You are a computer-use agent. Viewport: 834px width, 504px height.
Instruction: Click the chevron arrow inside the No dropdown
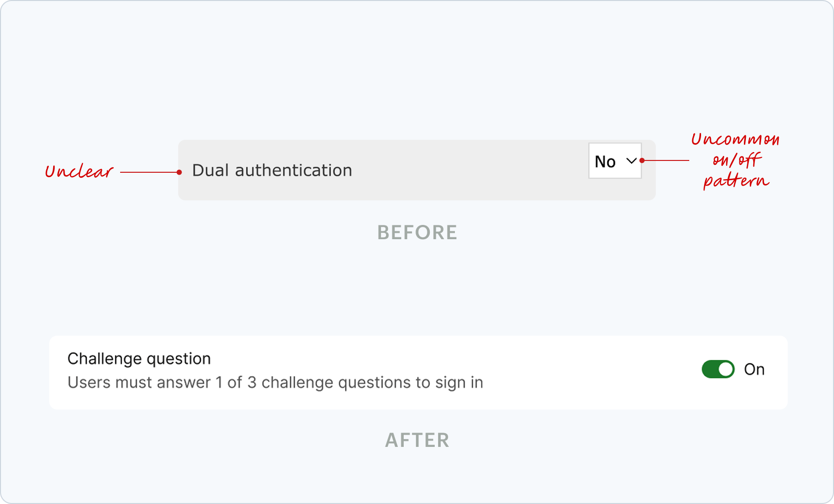pos(631,161)
